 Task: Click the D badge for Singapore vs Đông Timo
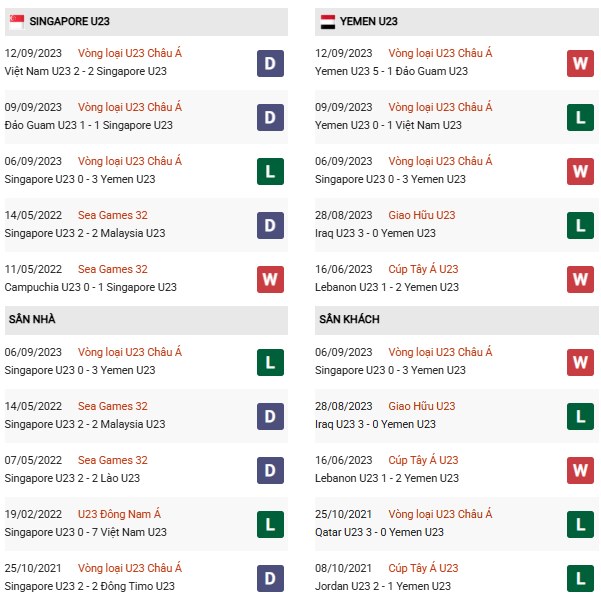click(x=270, y=578)
